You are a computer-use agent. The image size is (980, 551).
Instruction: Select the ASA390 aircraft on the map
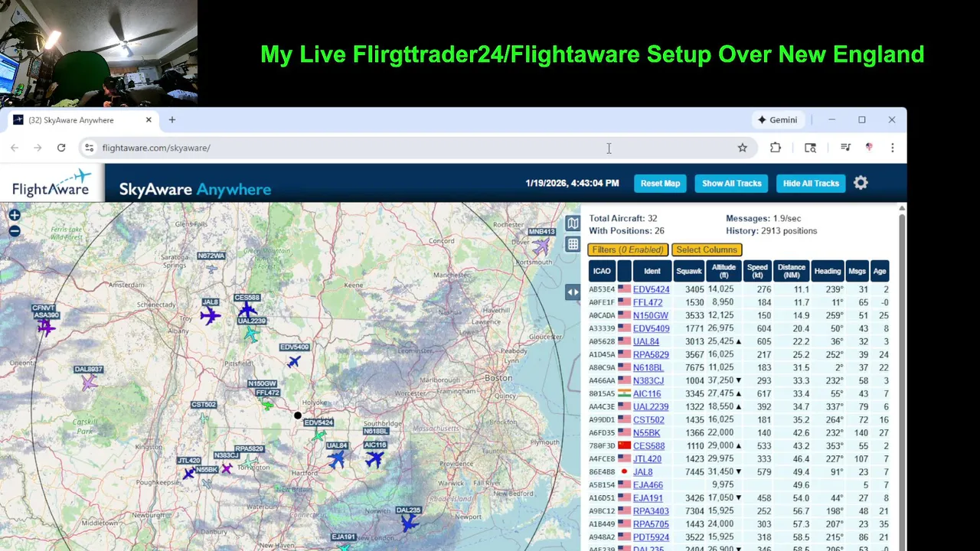46,328
